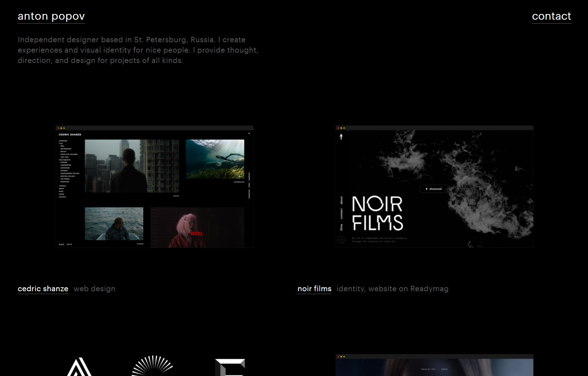Screen dimensions: 588x376
Task: Open the contact page link
Action: pos(551,16)
